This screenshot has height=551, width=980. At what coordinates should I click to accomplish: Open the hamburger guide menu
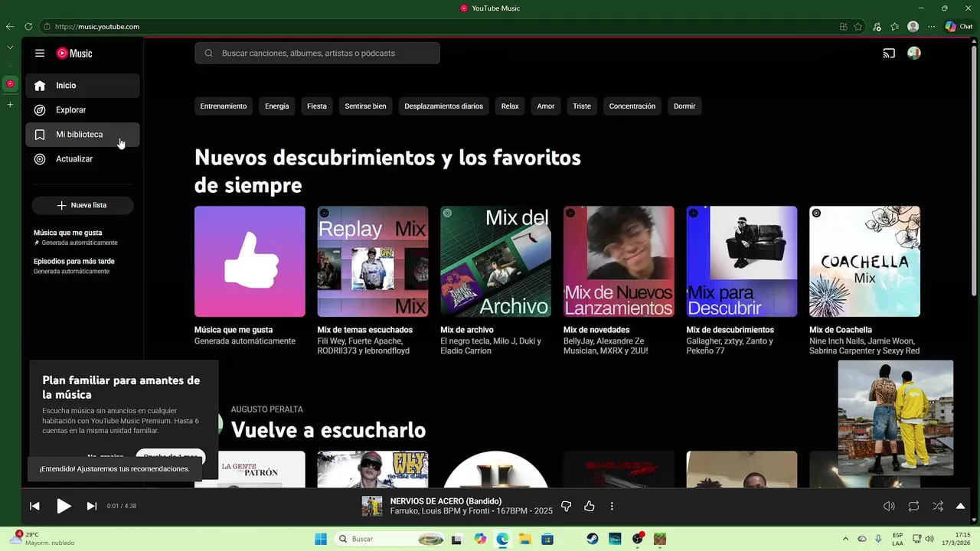point(40,54)
